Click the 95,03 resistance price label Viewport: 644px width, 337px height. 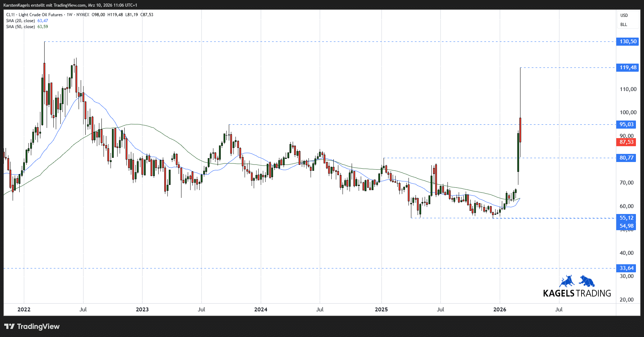pos(626,124)
